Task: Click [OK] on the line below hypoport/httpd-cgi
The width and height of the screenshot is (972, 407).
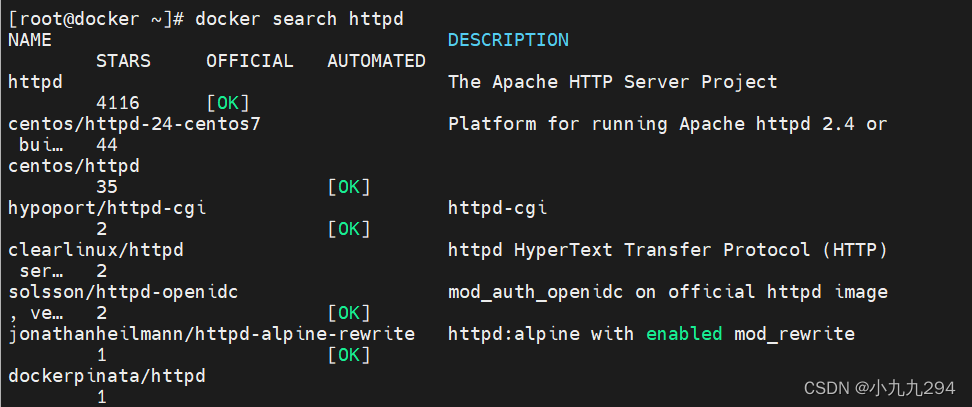Action: point(349,229)
